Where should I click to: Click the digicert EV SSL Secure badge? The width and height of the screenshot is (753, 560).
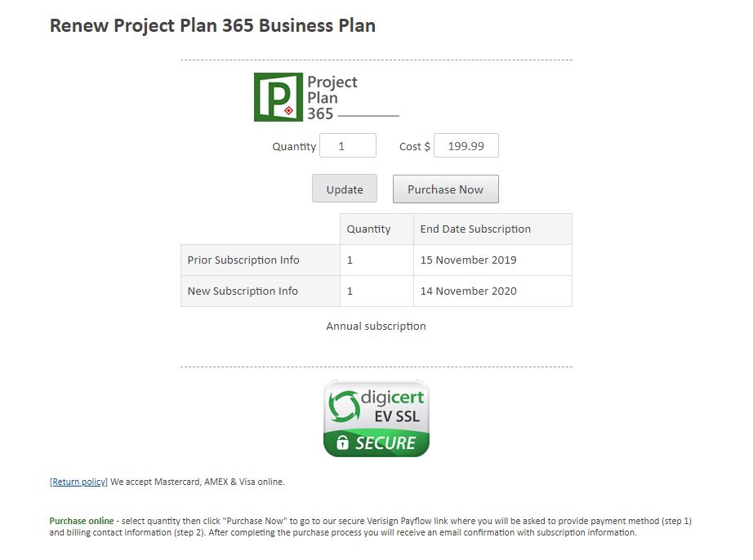(376, 419)
